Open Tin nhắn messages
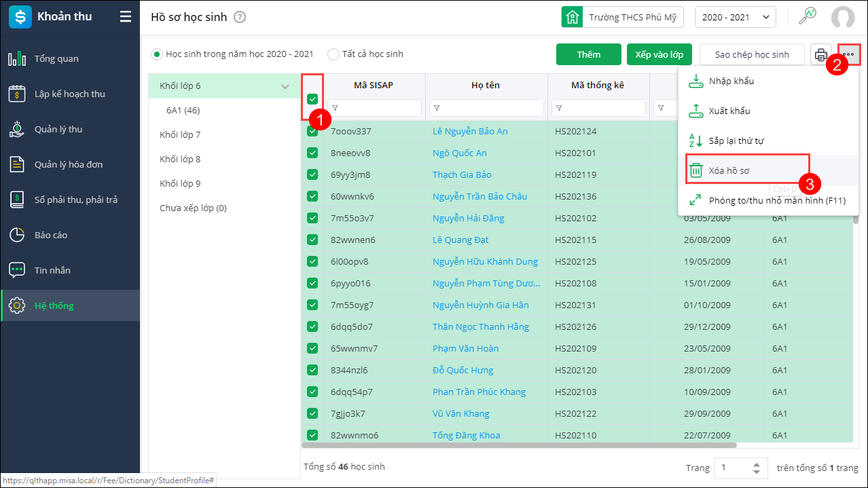Screen dimensions: 868x488 coord(70,270)
